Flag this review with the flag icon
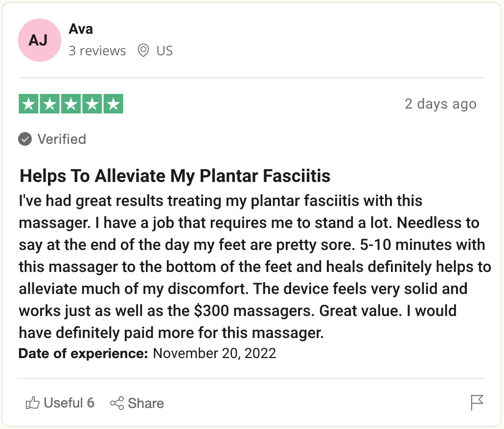504x429 pixels. 477,402
